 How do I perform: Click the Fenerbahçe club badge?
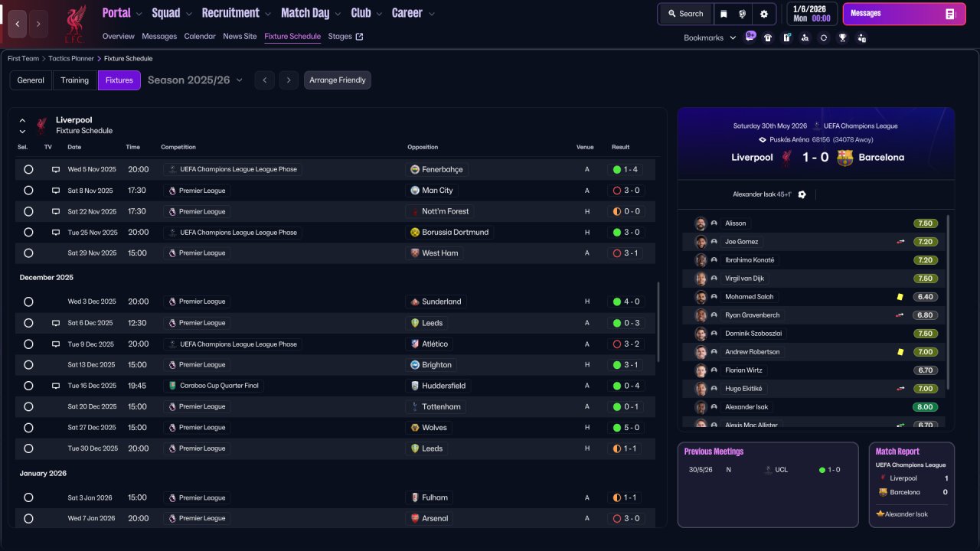pos(415,169)
